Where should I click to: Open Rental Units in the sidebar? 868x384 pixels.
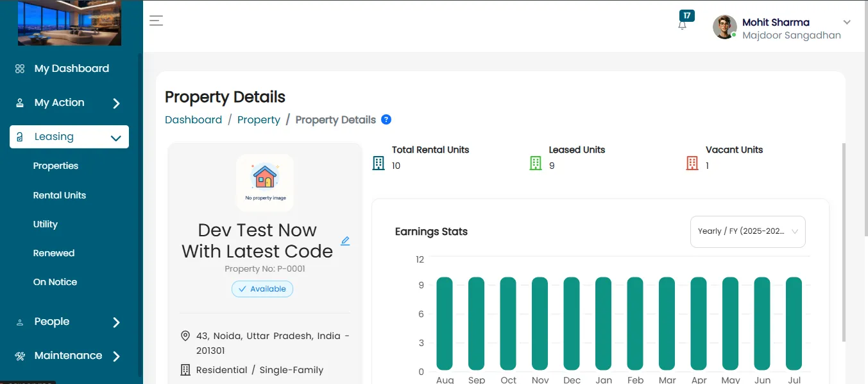point(60,195)
